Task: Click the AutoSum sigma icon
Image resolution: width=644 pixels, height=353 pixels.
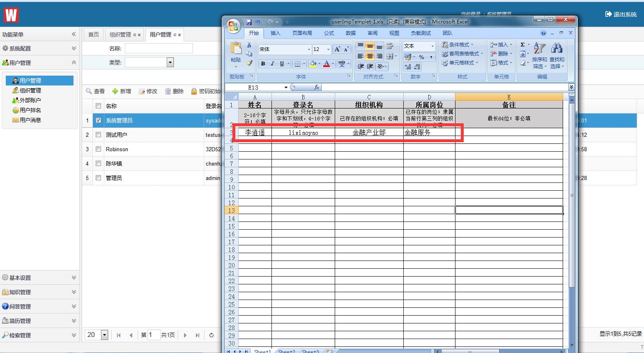Action: [522, 45]
